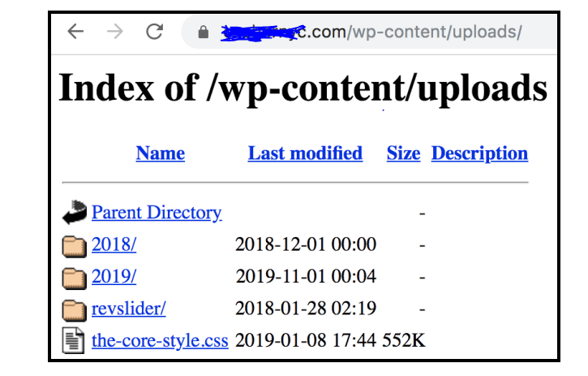The image size is (588, 376).
Task: Click the Parent Directory back-arrow icon
Action: coord(75,212)
